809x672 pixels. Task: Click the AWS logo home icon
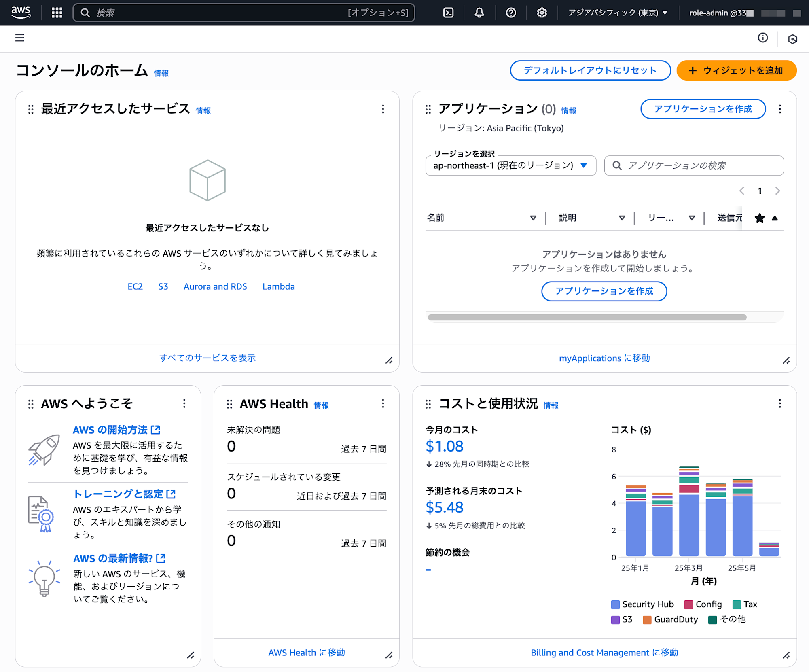[x=21, y=13]
